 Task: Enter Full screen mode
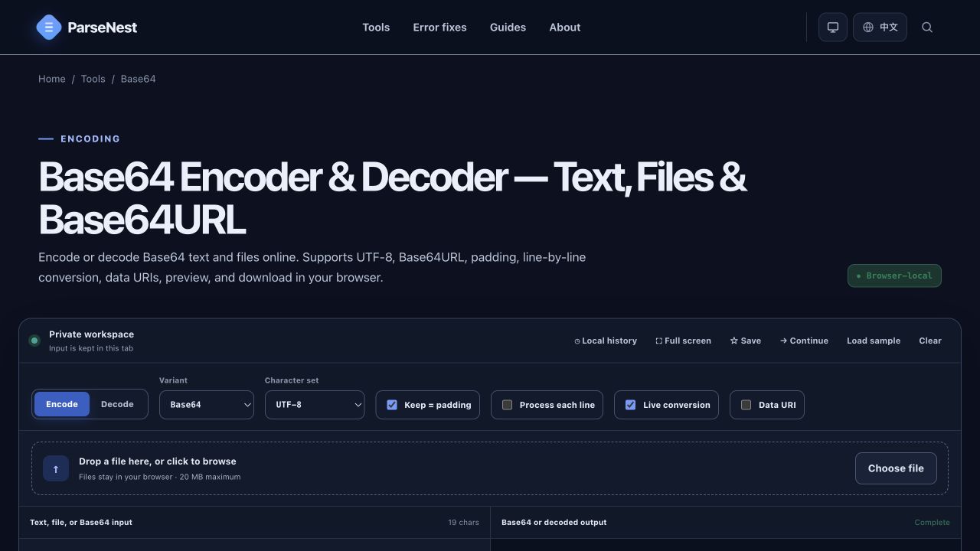(x=683, y=341)
